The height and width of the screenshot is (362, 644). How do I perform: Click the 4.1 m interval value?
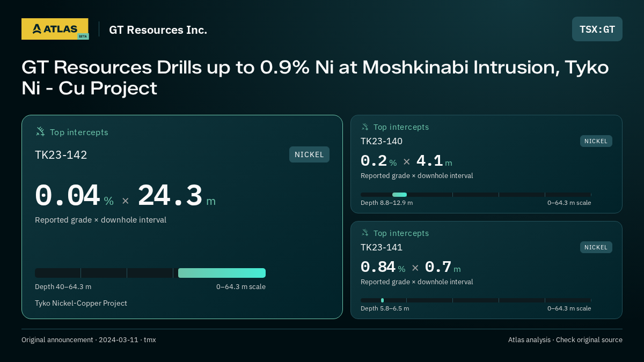click(434, 161)
